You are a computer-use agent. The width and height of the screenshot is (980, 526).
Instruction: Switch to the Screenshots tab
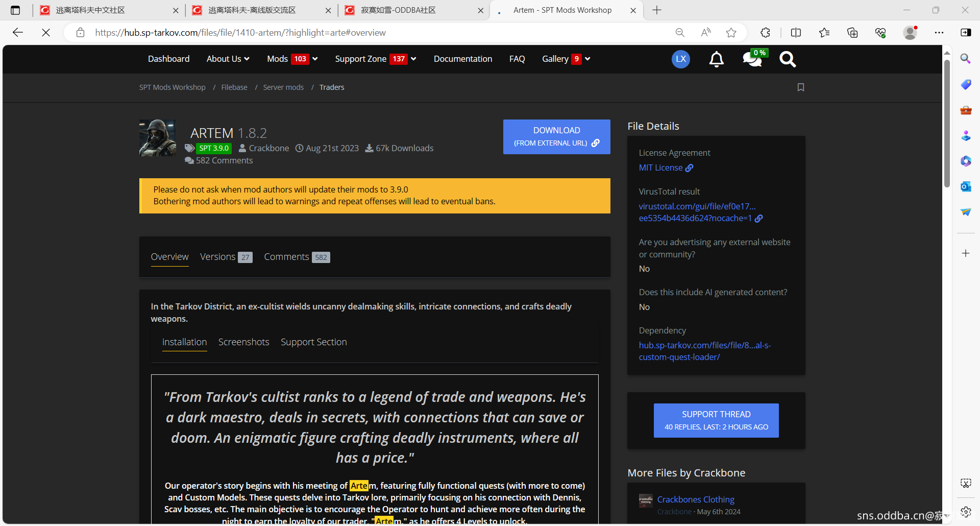point(243,342)
